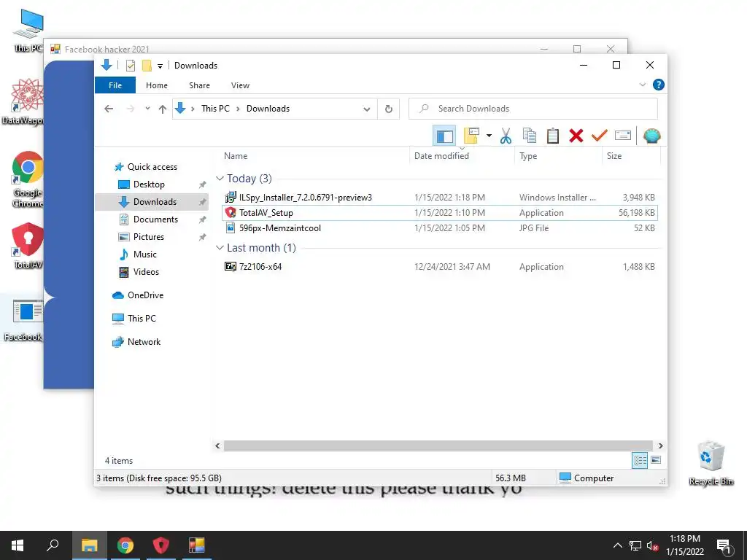Click the folder options toolbar icon
The width and height of the screenshot is (747, 560).
pyautogui.click(x=471, y=136)
